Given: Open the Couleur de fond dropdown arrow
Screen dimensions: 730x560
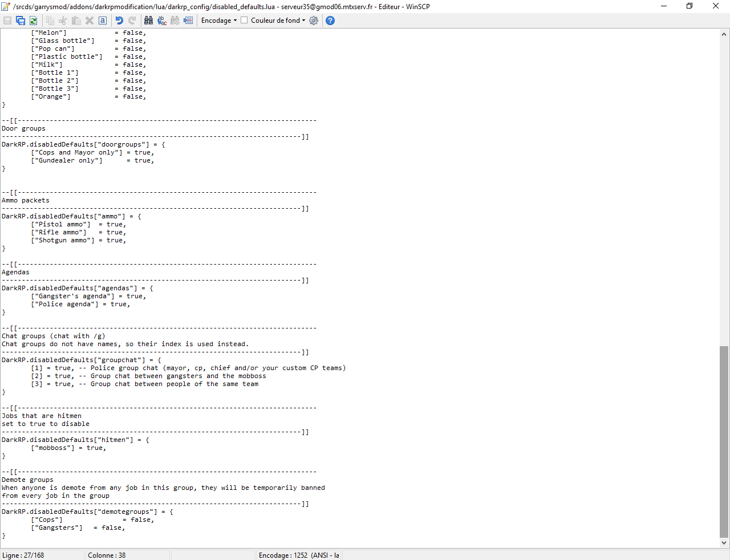Looking at the screenshot, I should pos(303,21).
